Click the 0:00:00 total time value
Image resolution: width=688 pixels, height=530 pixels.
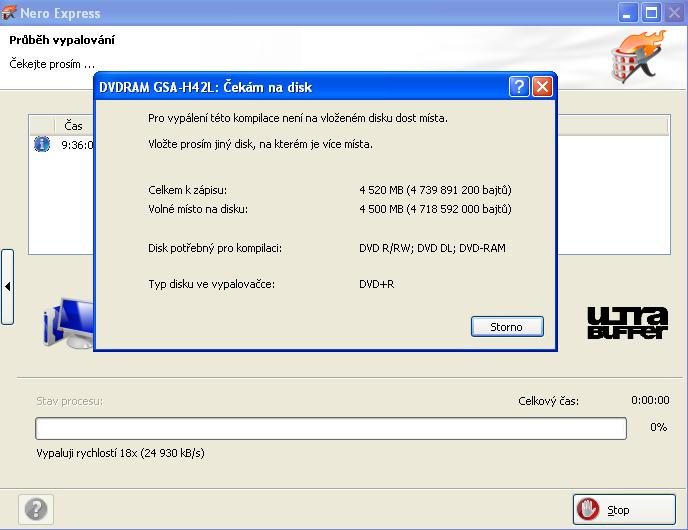pos(650,400)
